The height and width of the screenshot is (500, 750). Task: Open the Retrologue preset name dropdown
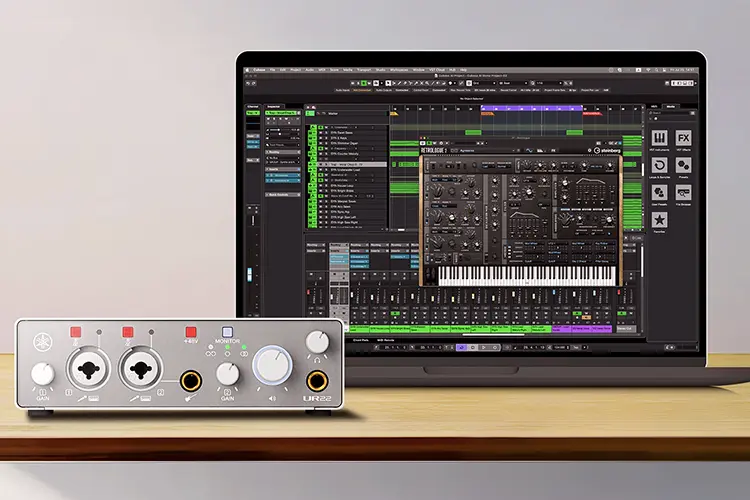tap(488, 151)
